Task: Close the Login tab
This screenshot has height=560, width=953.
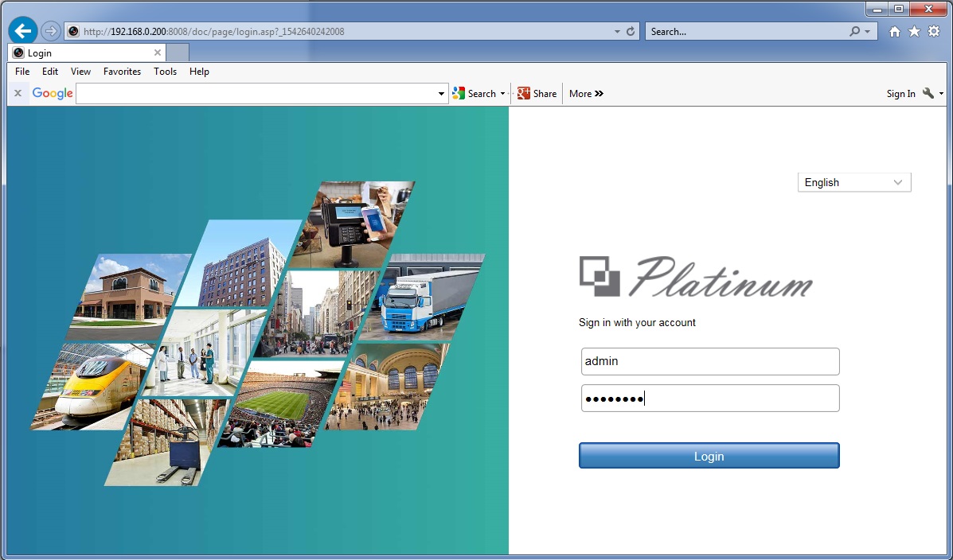Action: pyautogui.click(x=158, y=52)
